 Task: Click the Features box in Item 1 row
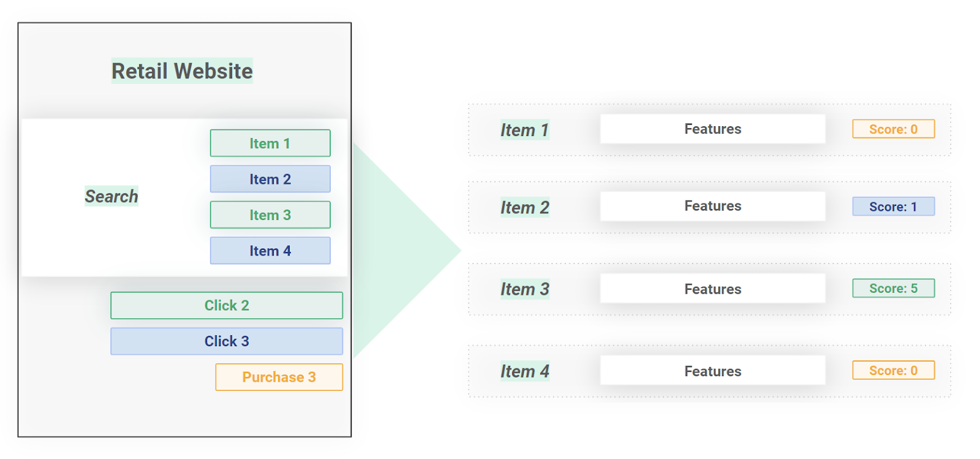[x=712, y=129]
